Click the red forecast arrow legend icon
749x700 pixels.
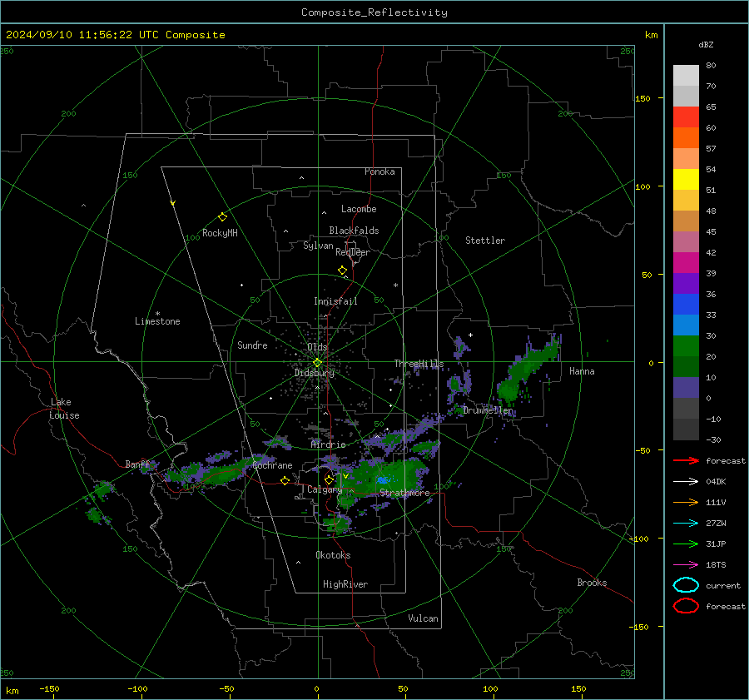click(686, 460)
